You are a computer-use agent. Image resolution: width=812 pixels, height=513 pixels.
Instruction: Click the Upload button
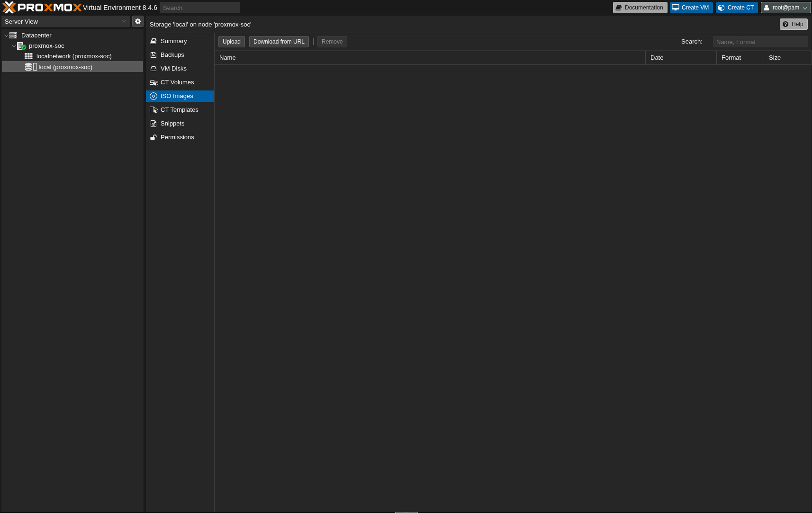click(232, 42)
